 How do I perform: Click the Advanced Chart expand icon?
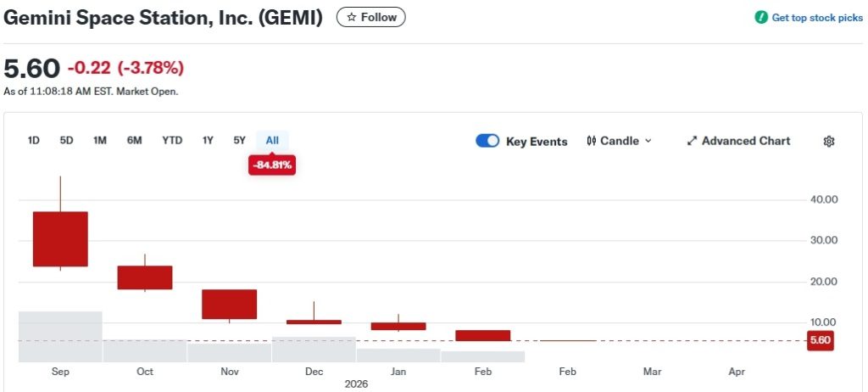[x=692, y=141]
